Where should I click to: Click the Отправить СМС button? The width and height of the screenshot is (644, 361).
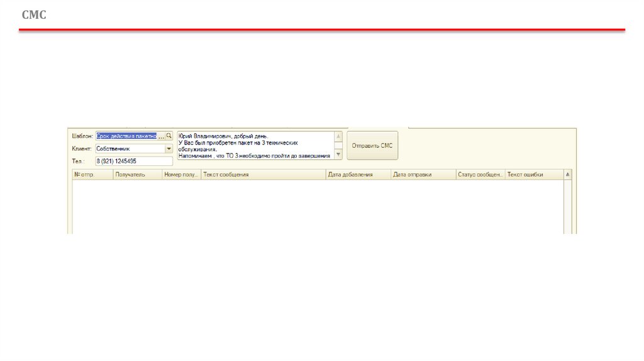pos(372,145)
